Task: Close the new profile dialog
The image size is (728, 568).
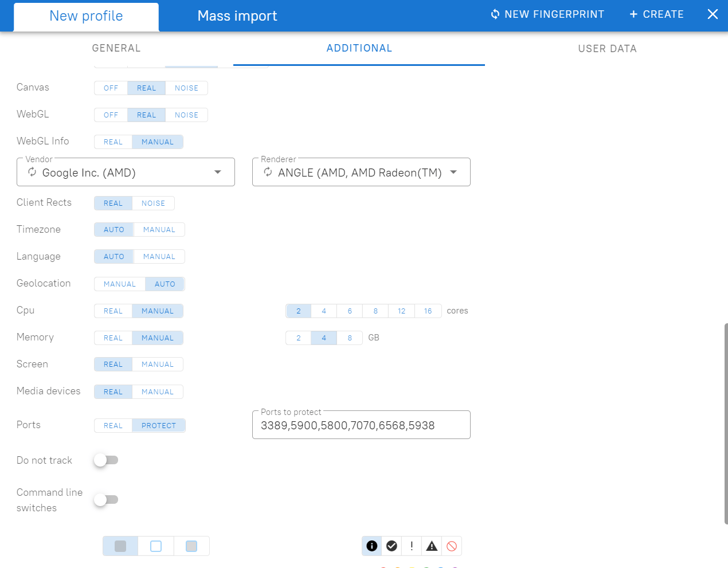Action: pos(713,14)
